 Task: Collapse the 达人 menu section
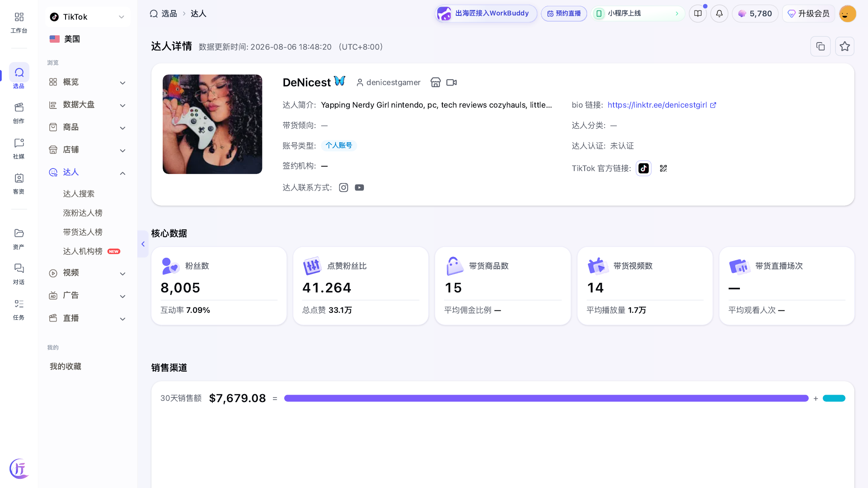(x=88, y=172)
